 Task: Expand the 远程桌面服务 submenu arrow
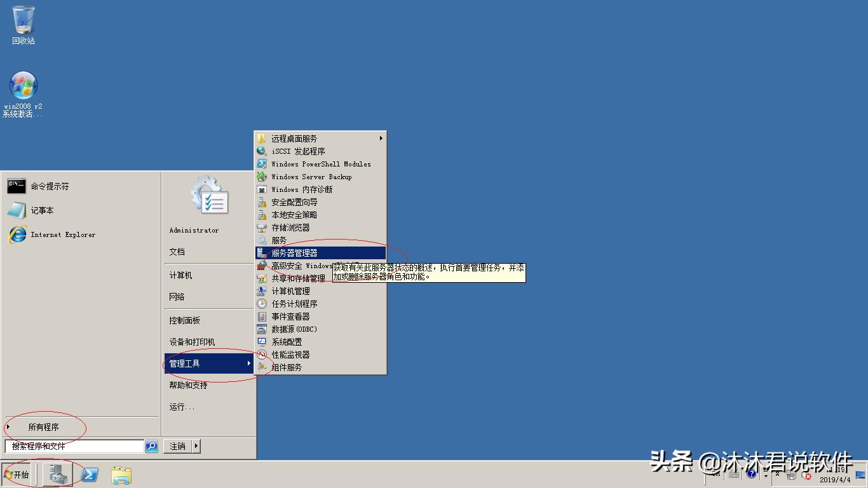[381, 138]
